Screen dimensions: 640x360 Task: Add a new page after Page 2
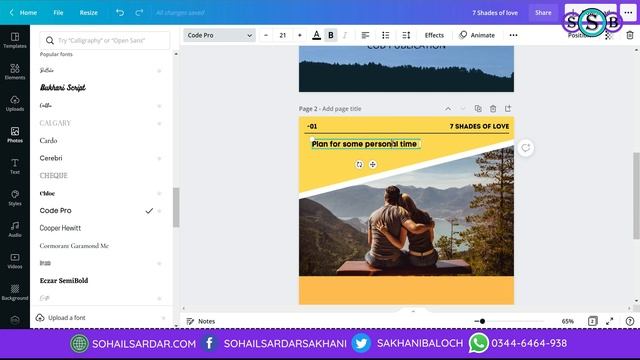pos(508,109)
